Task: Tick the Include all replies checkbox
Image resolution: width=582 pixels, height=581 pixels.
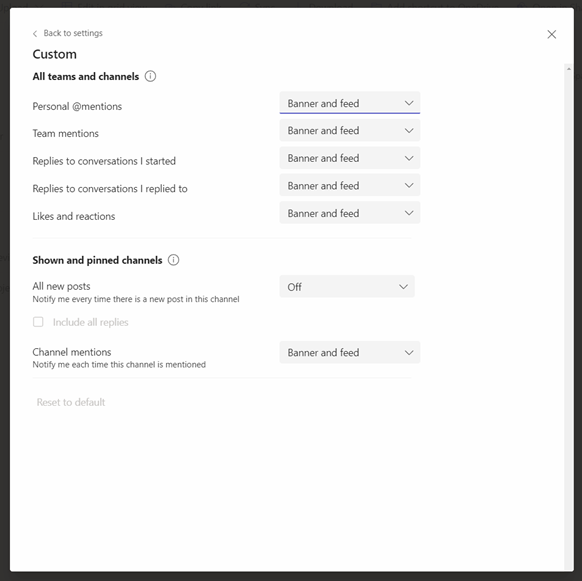Action: tap(38, 322)
